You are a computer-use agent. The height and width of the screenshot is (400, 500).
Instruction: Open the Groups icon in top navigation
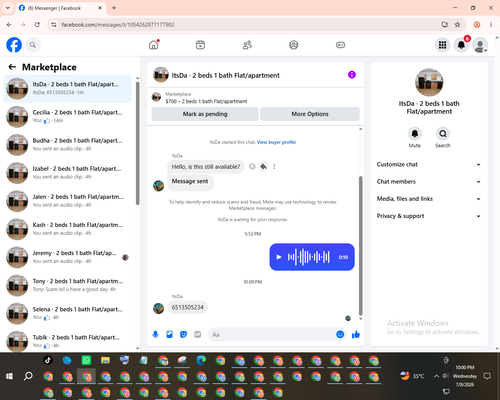click(x=294, y=45)
